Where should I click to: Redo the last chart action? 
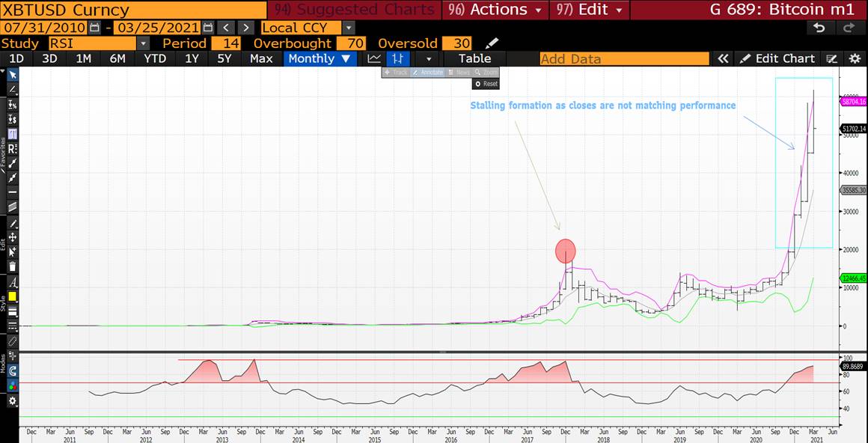[849, 28]
